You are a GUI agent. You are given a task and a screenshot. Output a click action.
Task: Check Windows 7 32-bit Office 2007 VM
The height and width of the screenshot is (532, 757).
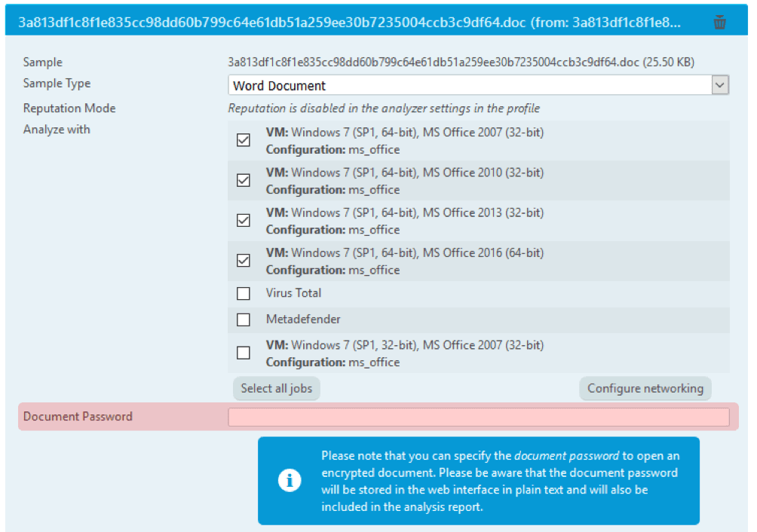tap(244, 353)
